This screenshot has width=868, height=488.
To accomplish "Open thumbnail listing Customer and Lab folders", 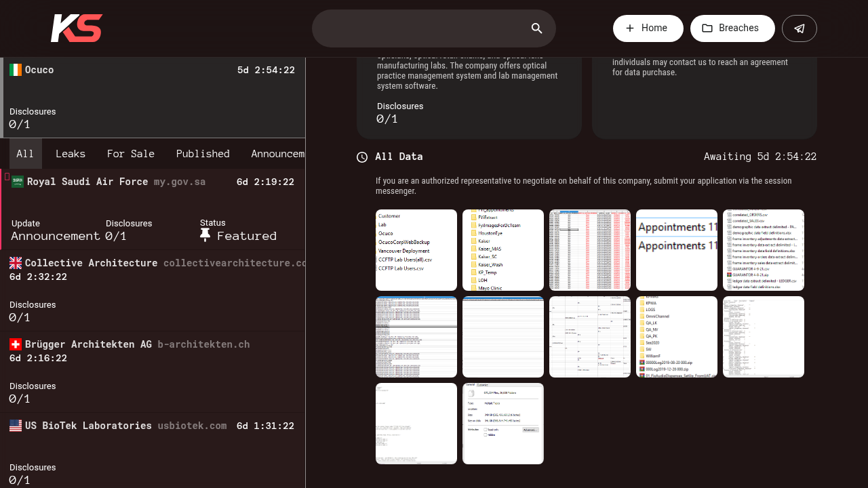I will coord(416,250).
